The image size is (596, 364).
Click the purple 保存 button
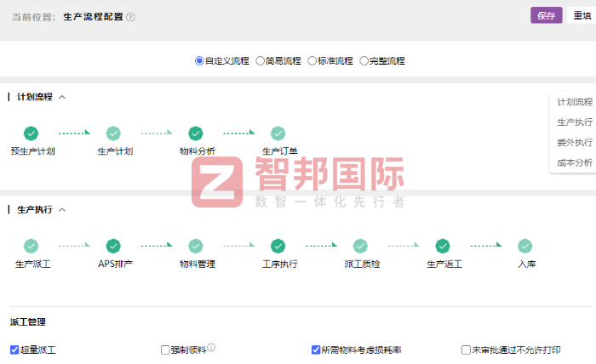click(x=546, y=15)
